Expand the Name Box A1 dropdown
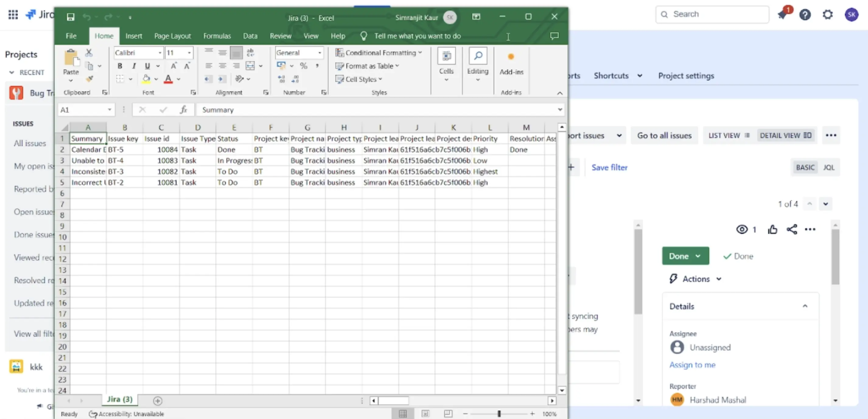 tap(110, 110)
